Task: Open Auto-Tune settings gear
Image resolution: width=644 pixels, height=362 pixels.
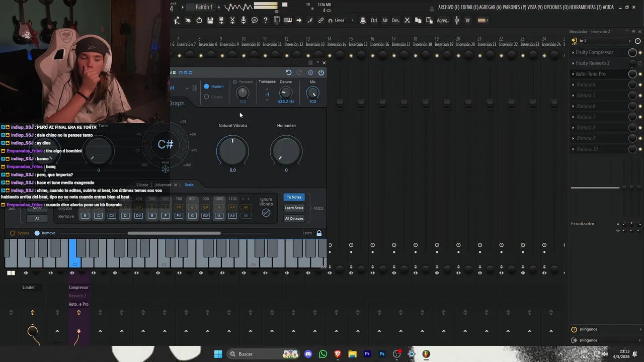Action: tap(310, 72)
